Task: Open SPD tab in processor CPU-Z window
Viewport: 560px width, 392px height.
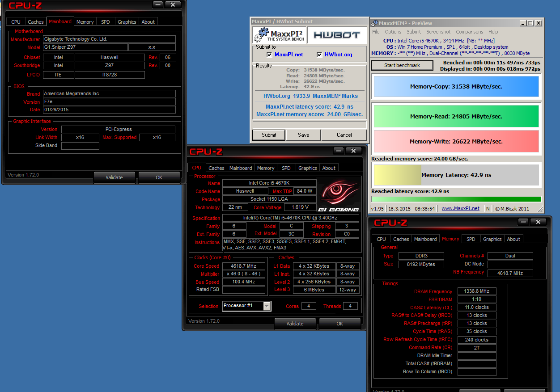Action: coord(286,168)
